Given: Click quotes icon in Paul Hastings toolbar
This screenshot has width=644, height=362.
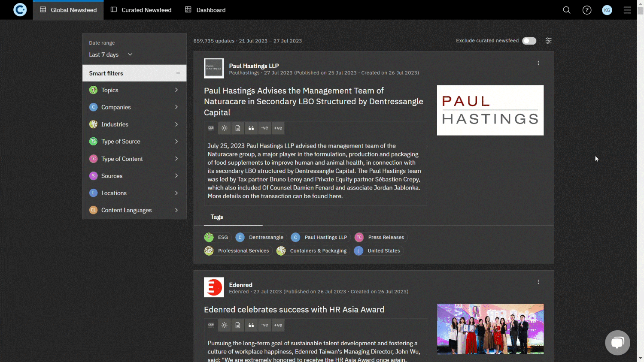Looking at the screenshot, I should (x=251, y=128).
